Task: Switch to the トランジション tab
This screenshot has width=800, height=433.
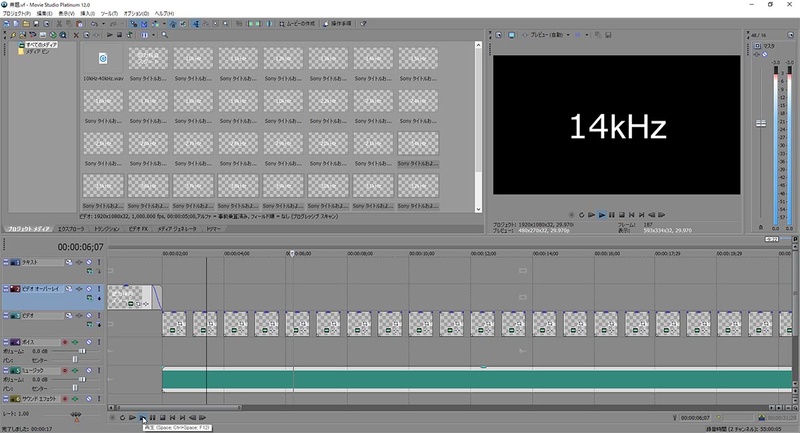Action: coord(107,229)
